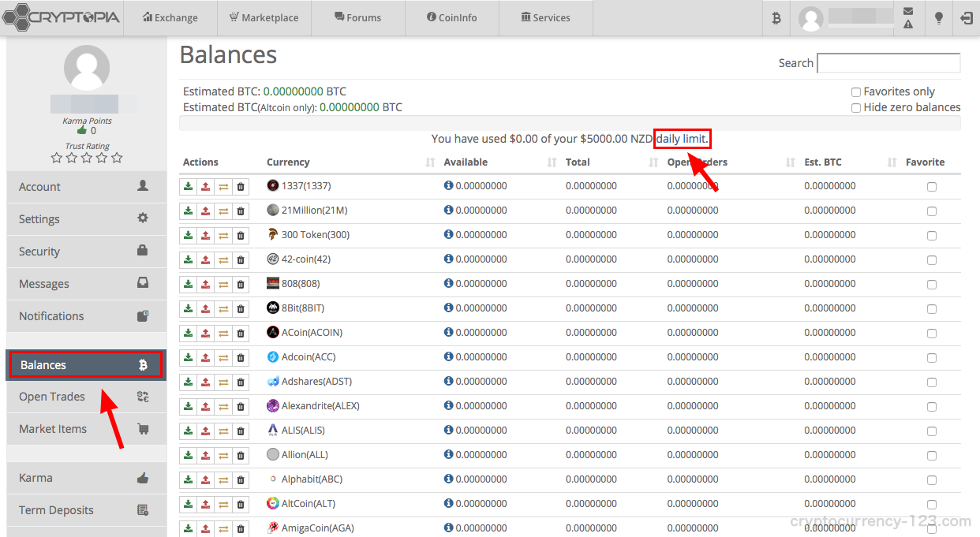Withdraw from the 8Bit balance
Image resolution: width=980 pixels, height=537 pixels.
point(205,309)
